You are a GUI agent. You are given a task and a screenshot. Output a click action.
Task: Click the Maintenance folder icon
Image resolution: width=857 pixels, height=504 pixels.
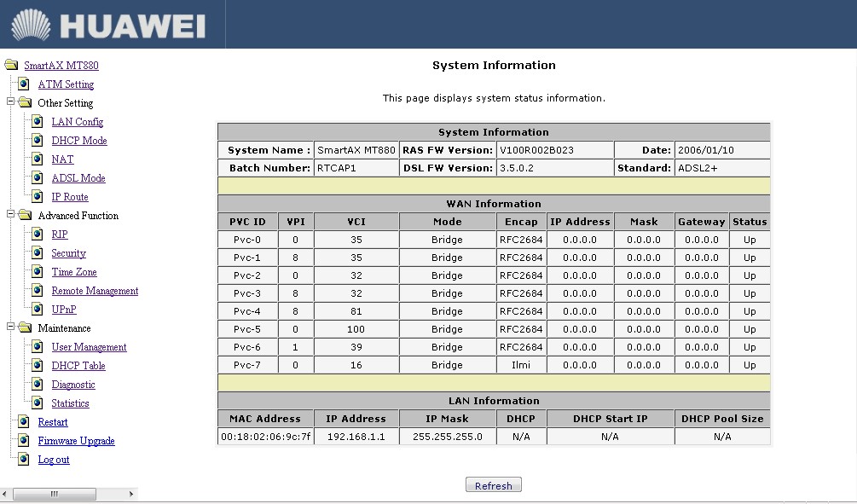pos(25,327)
